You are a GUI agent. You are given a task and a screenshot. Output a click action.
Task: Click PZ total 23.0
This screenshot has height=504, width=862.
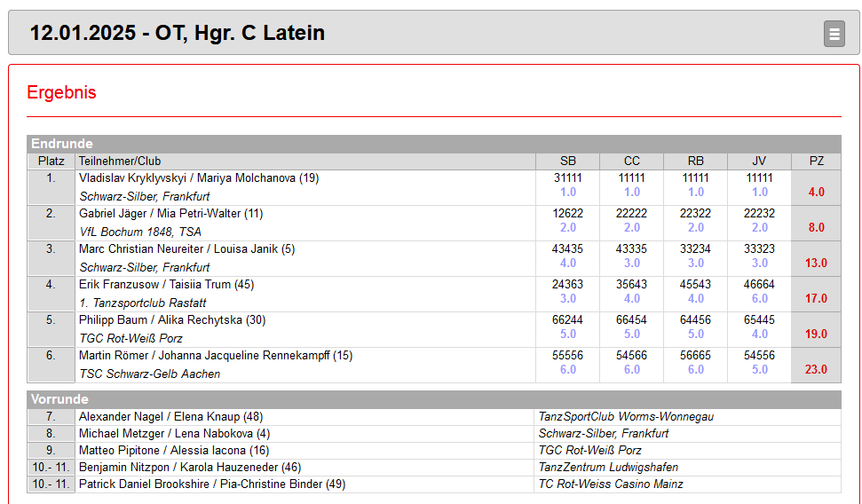[817, 369]
